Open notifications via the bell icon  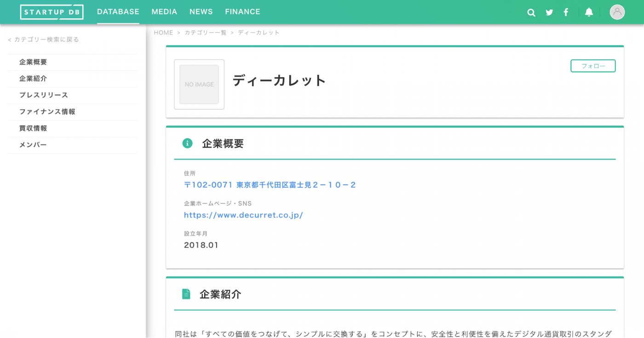[589, 12]
